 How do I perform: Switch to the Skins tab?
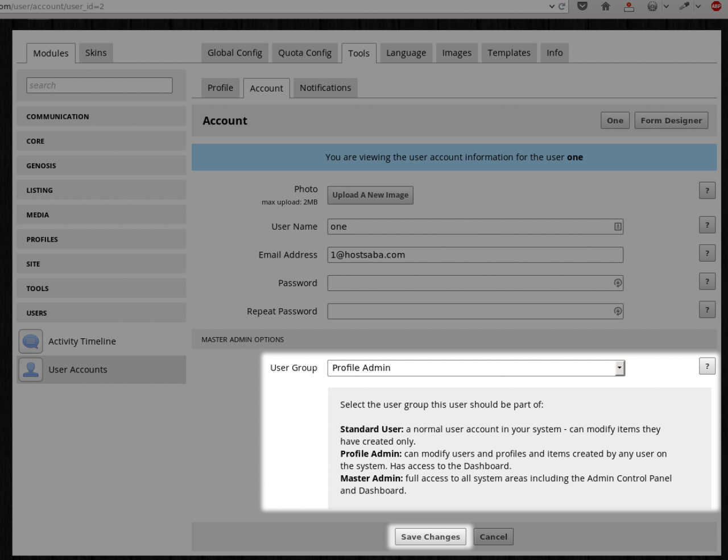tap(96, 53)
